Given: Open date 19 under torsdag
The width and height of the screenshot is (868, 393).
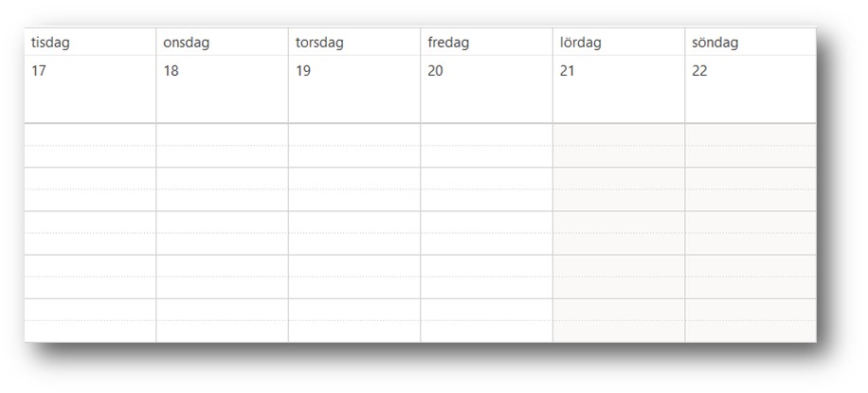Looking at the screenshot, I should pyautogui.click(x=303, y=71).
